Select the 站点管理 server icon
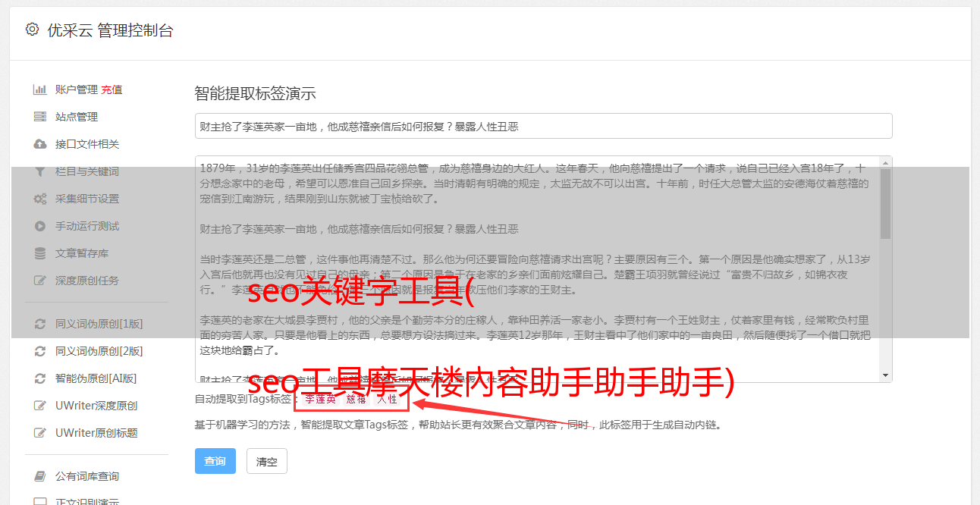This screenshot has width=980, height=505. pos(40,117)
